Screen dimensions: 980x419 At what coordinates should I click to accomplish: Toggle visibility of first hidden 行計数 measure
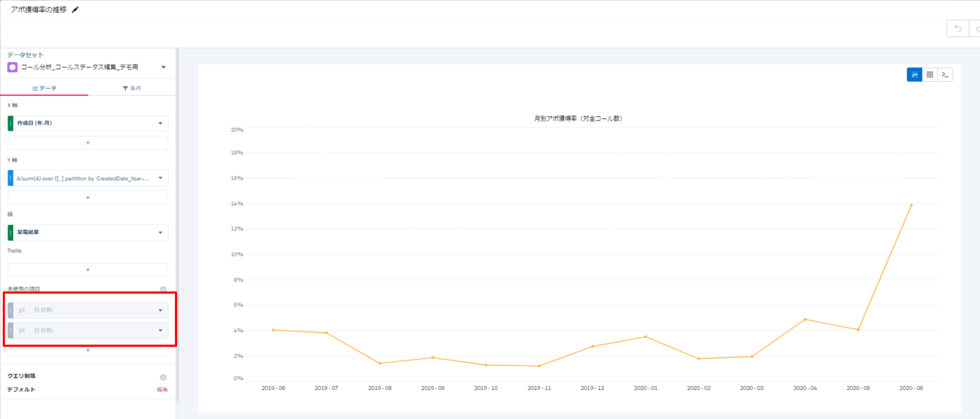(22, 310)
